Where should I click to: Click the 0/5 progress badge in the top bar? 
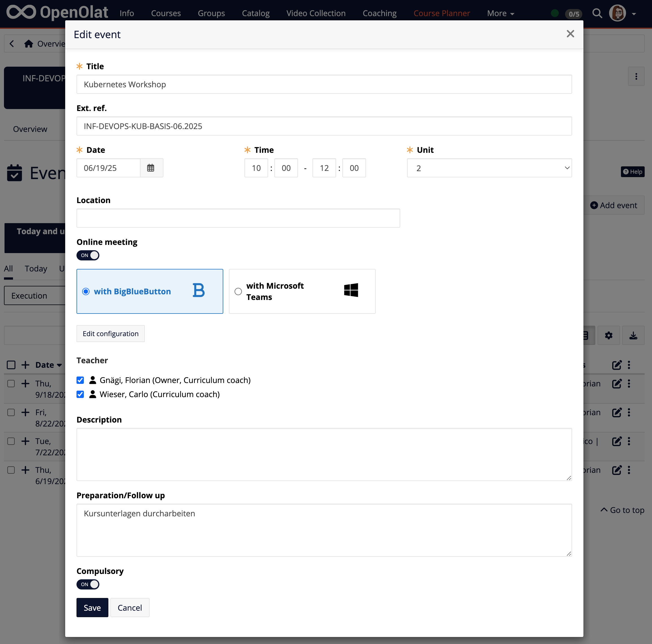pyautogui.click(x=574, y=14)
